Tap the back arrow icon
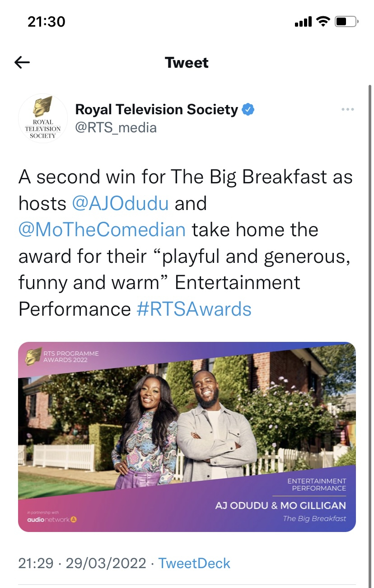Image resolution: width=374 pixels, height=588 pixels. point(22,62)
